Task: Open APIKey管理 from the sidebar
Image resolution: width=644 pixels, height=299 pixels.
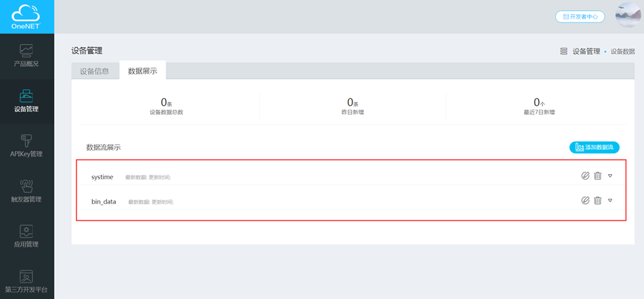Action: point(27,145)
